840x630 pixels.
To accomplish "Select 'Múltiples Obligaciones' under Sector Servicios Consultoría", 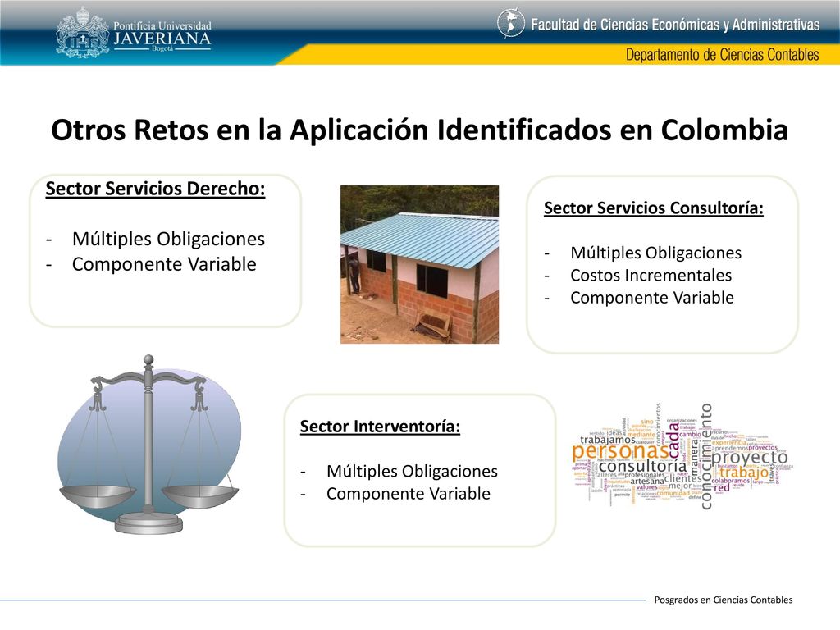I will click(x=655, y=253).
